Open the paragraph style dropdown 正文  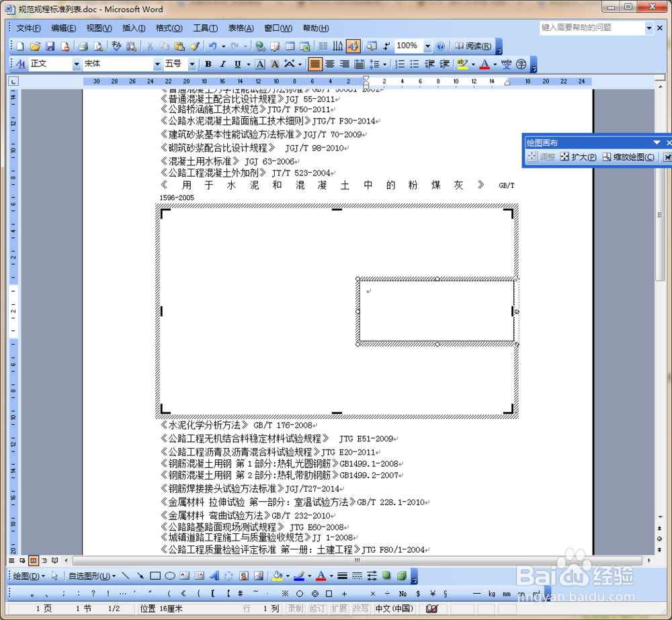tap(77, 64)
